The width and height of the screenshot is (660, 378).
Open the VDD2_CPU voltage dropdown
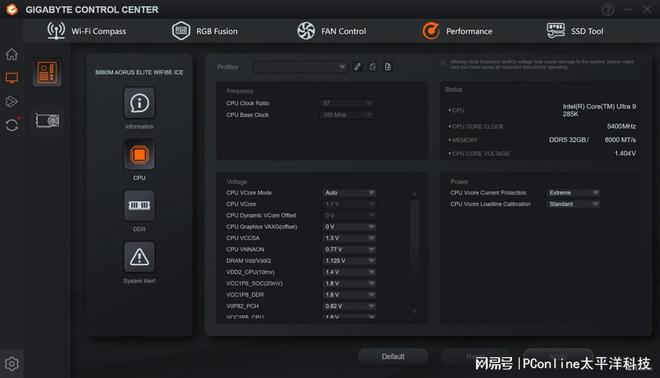pos(349,272)
